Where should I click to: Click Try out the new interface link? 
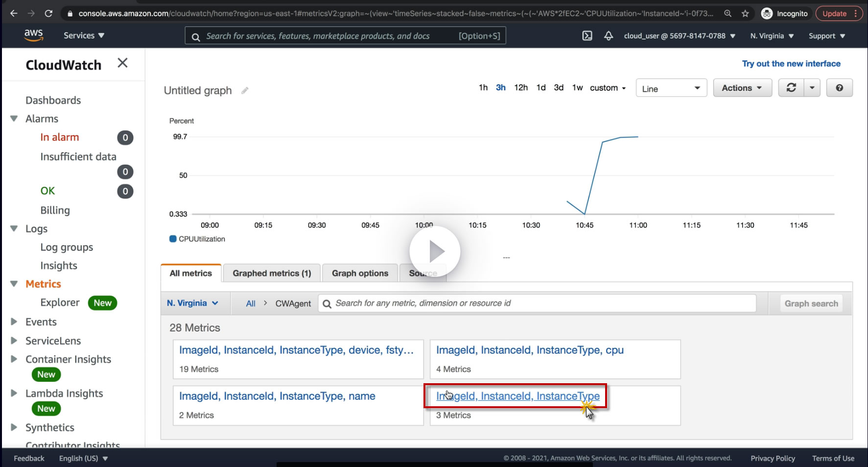coord(791,64)
